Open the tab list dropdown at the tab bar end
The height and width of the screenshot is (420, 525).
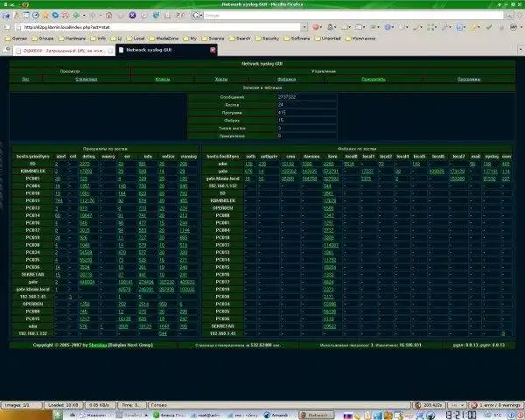521,50
